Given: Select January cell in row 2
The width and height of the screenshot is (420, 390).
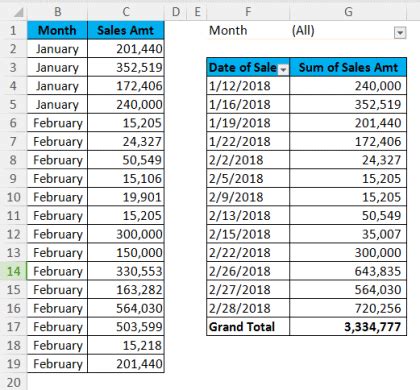Looking at the screenshot, I should pyautogui.click(x=57, y=49).
